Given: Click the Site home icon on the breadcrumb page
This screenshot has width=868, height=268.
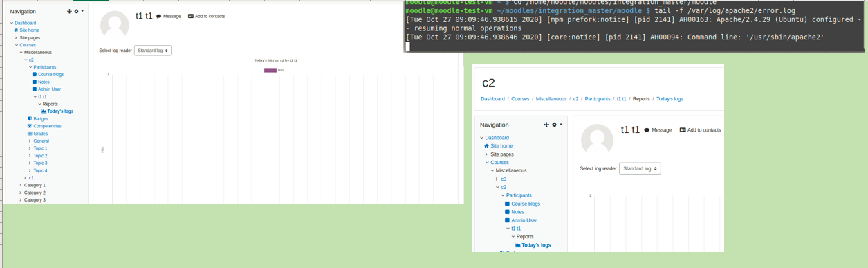Looking at the screenshot, I should click(486, 146).
